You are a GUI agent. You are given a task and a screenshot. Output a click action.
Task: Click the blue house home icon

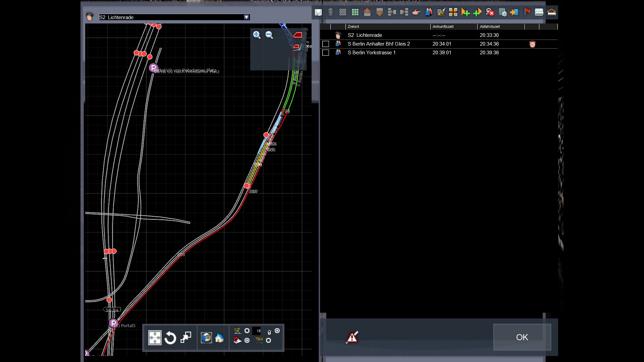[219, 338]
